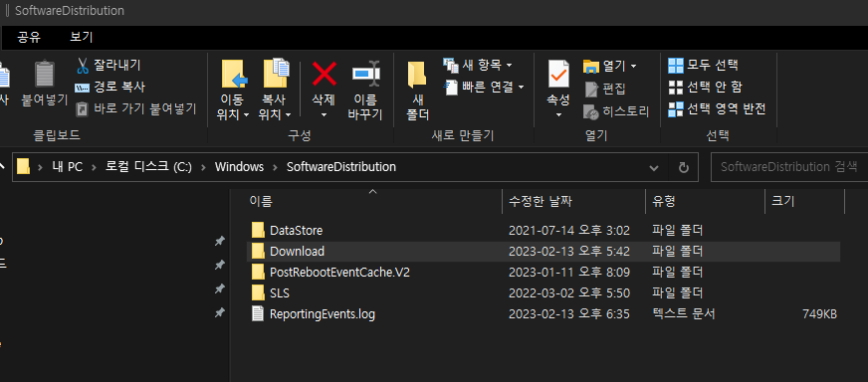Open the address bar history dropdown
Viewport: 868px width, 382px height.
tap(654, 167)
